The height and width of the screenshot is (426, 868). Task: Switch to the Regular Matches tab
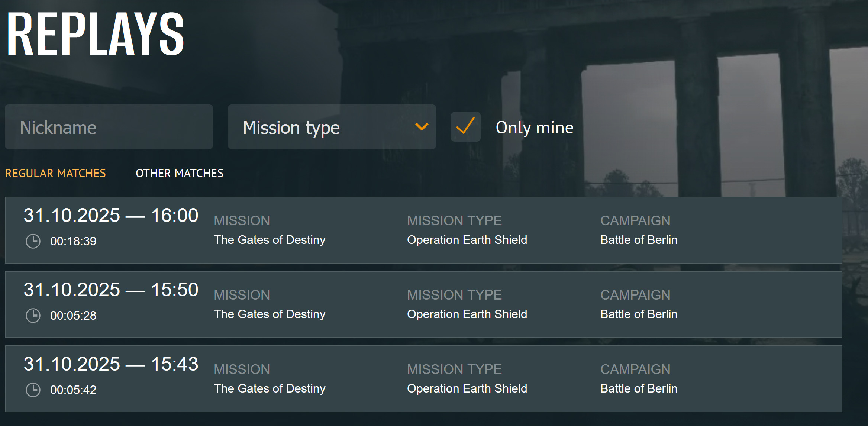(55, 173)
